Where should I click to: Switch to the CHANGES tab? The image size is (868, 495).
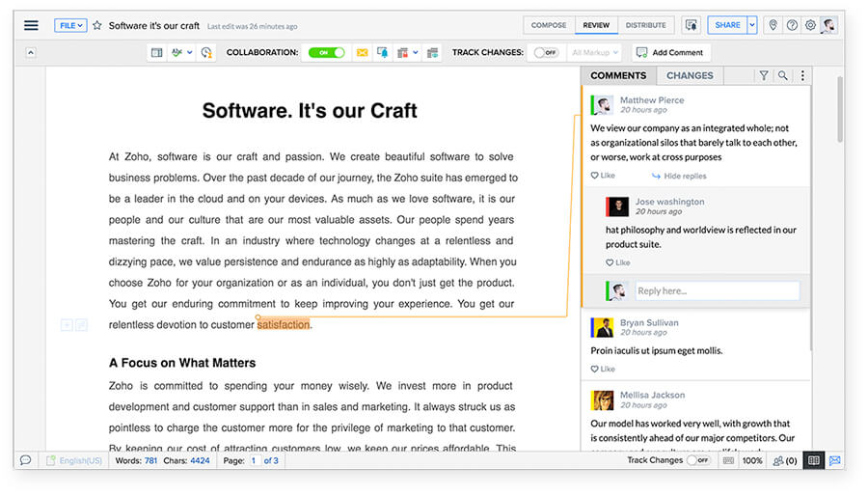tap(690, 75)
